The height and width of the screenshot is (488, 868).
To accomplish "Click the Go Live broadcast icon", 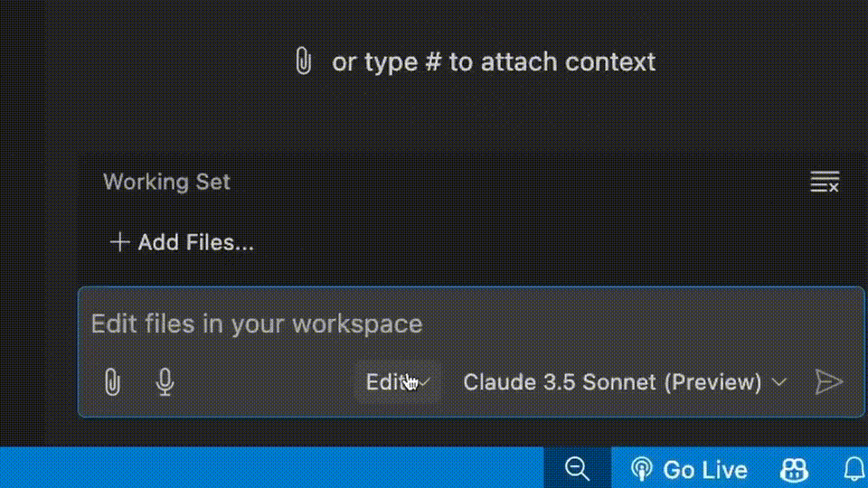I will (641, 469).
